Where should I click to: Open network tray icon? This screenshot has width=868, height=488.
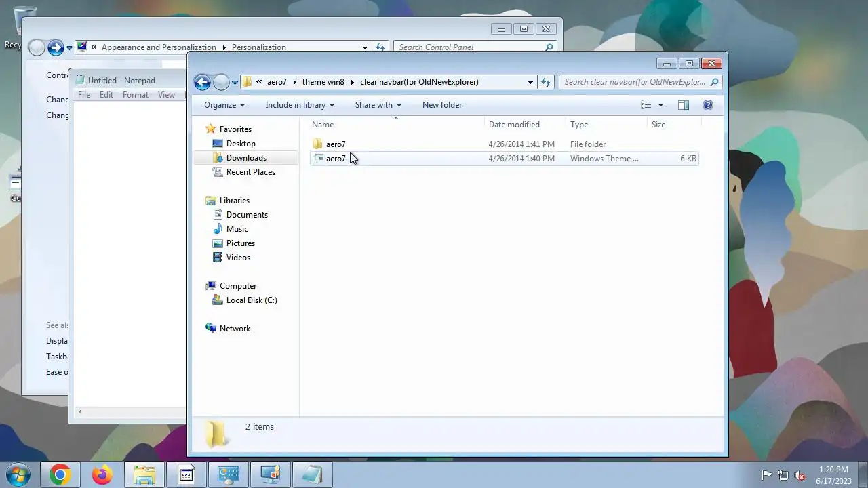(x=783, y=475)
